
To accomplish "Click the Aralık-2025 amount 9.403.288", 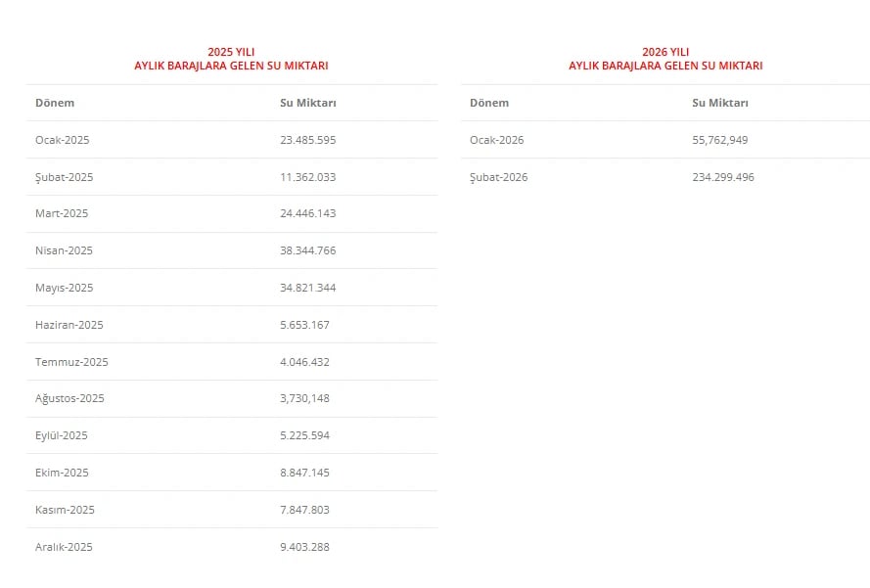I will tap(304, 547).
